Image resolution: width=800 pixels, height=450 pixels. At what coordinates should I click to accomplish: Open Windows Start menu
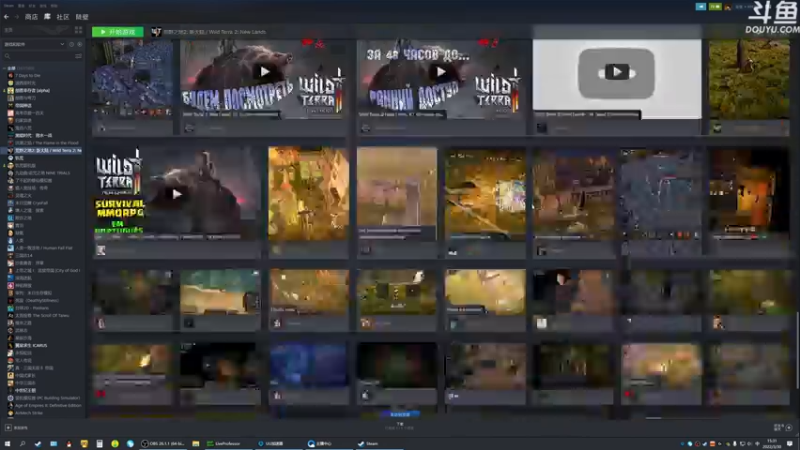point(7,444)
